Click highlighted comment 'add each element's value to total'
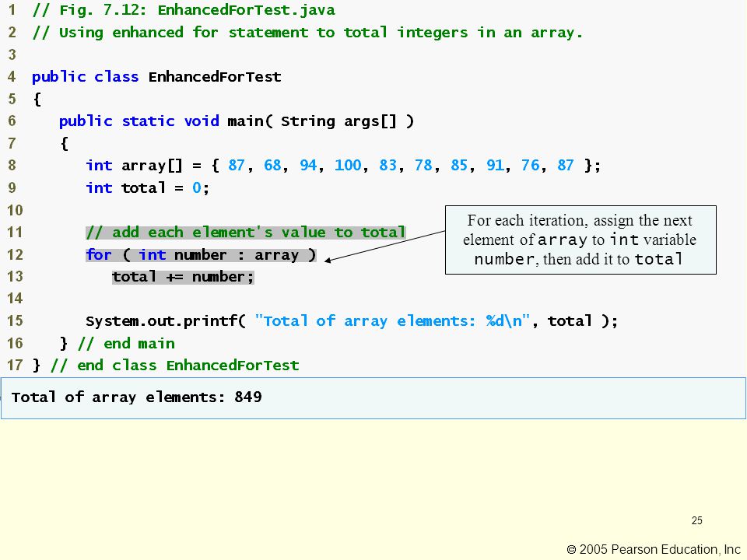The height and width of the screenshot is (560, 747). click(246, 233)
